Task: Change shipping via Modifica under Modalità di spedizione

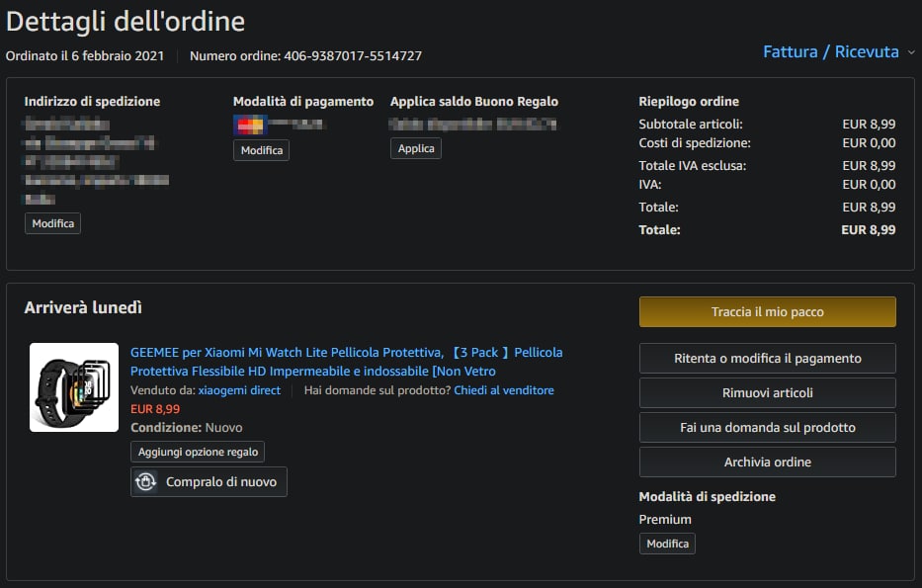Action: tap(667, 544)
